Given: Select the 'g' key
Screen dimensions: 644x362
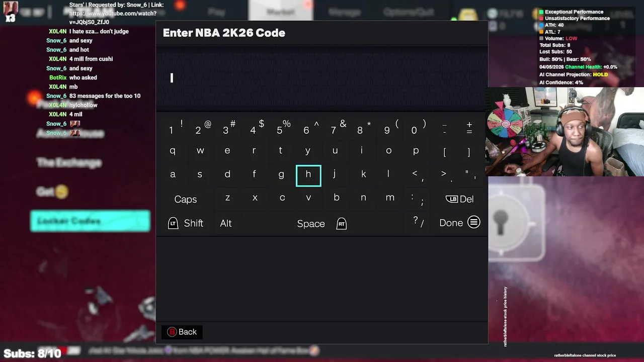Looking at the screenshot, I should point(281,174).
